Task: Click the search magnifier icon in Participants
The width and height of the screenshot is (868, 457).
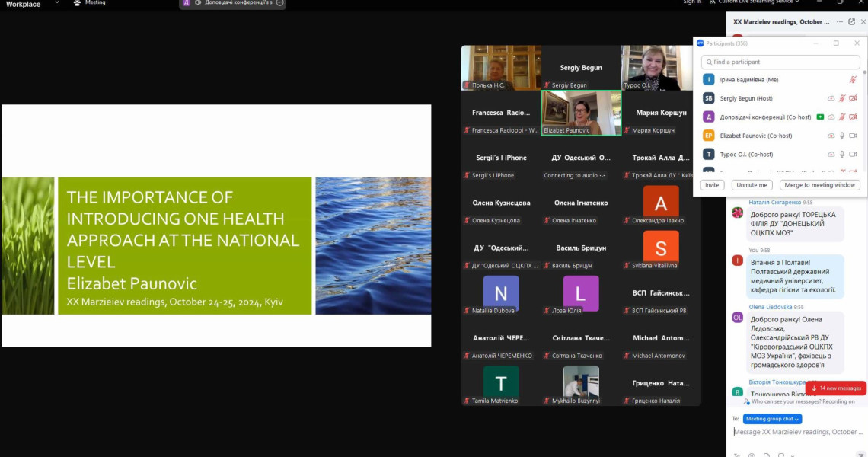Action: click(x=709, y=62)
